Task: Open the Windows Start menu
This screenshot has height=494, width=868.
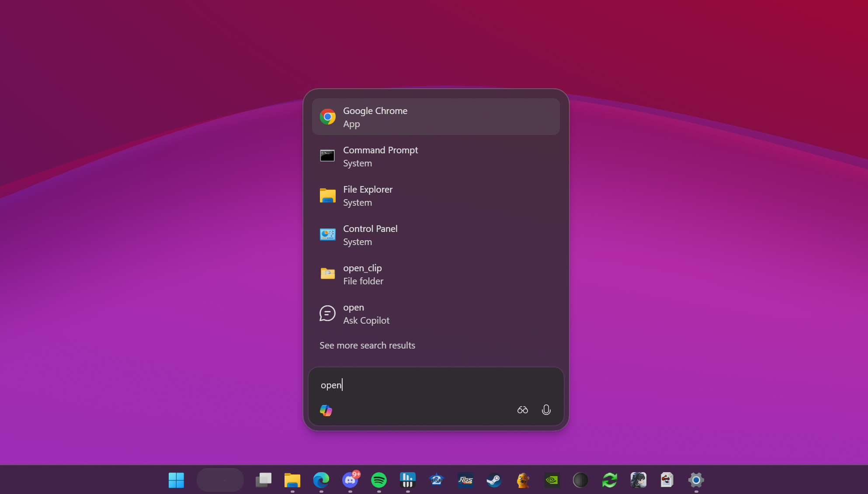Action: pos(176,480)
